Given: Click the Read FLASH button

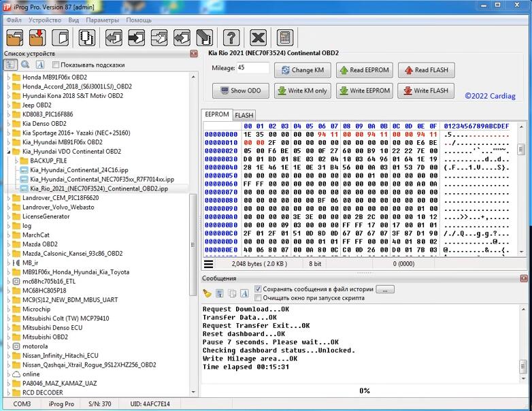Looking at the screenshot, I should click(x=427, y=70).
